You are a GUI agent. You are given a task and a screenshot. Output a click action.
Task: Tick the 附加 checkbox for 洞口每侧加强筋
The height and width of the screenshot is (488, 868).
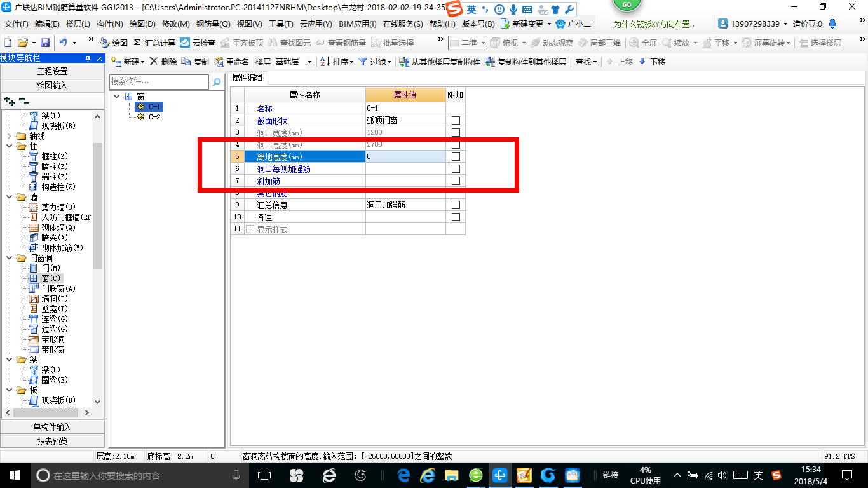(456, 168)
